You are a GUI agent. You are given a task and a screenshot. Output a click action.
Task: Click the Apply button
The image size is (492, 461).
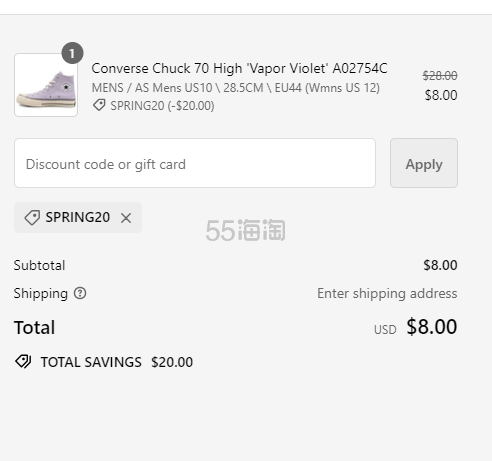tap(424, 163)
